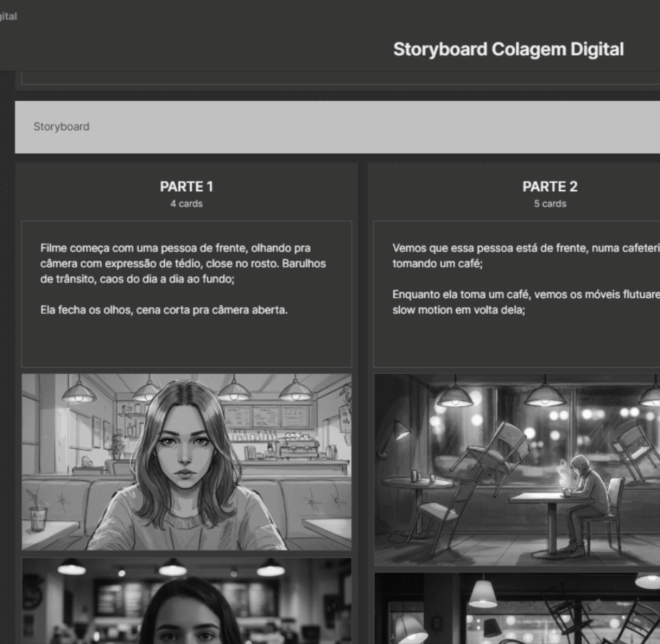This screenshot has width=660, height=644.
Task: Open the dark image with hanging lamps and chairs
Action: pyautogui.click(x=517, y=608)
